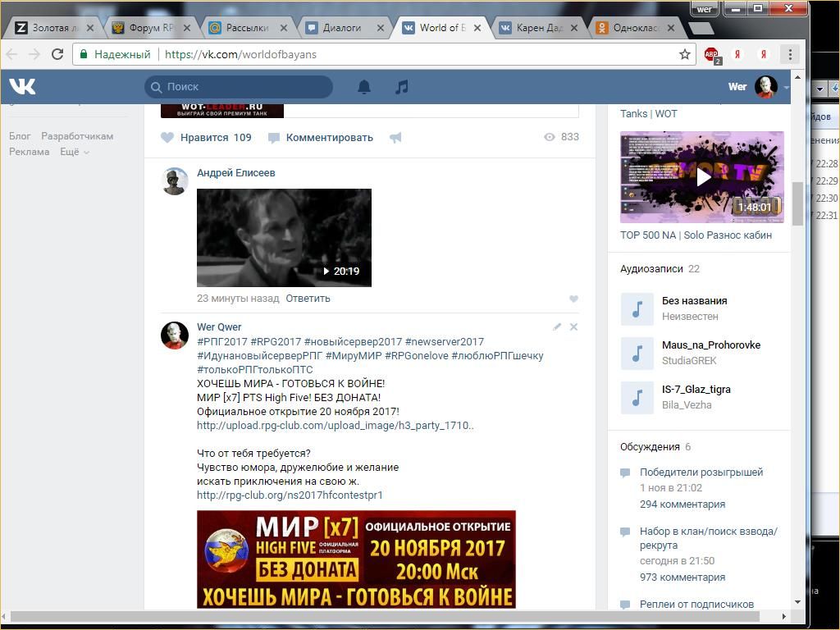Play the 20:19 video thumbnail
The width and height of the screenshot is (840, 630).
284,238
